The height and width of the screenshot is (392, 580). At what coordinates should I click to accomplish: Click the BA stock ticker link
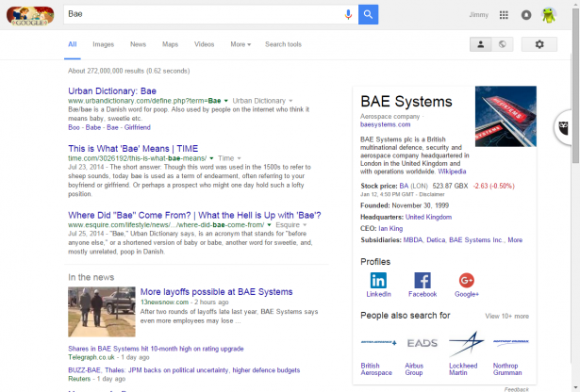point(404,186)
